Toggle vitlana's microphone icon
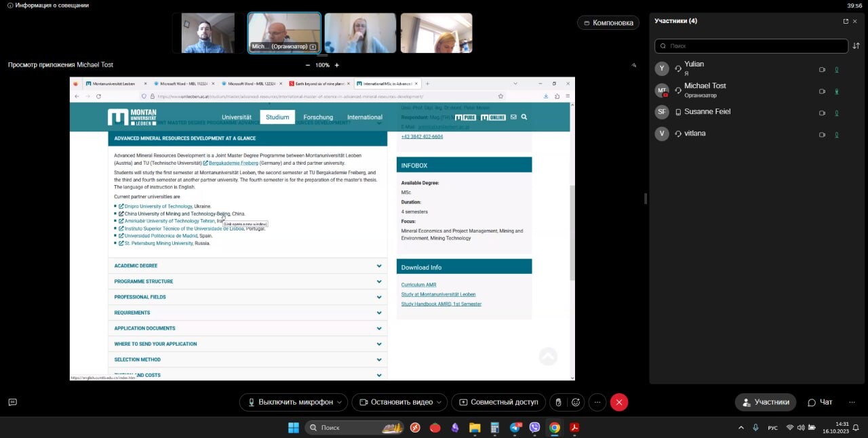Viewport: 868px width, 438px height. 837,134
